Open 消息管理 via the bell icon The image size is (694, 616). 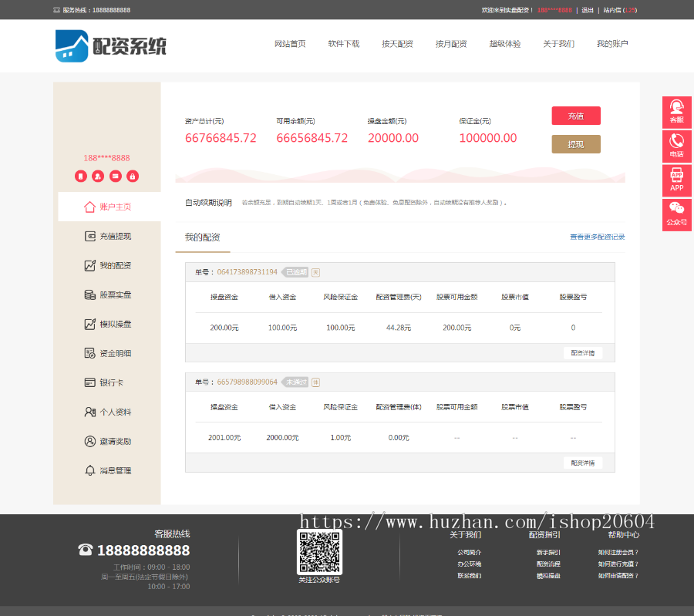coord(89,470)
